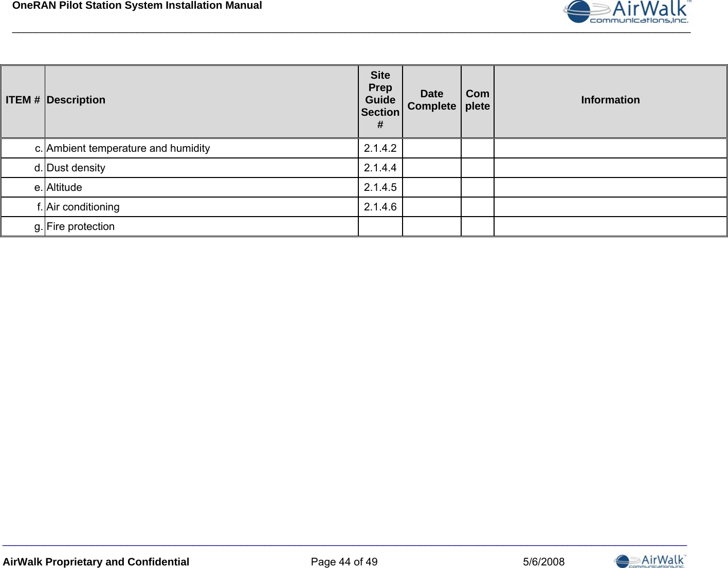Click the empty section cell for Fire protection
Screen dimensions: 728x568
pyautogui.click(x=380, y=226)
